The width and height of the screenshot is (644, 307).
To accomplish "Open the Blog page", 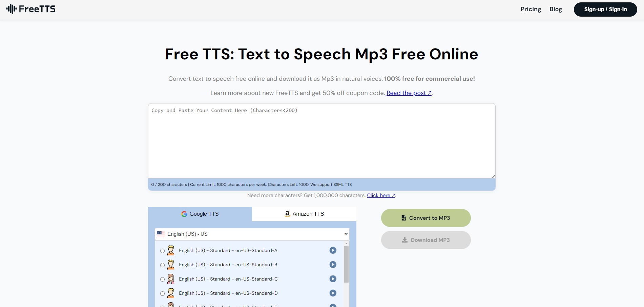I will [x=556, y=9].
